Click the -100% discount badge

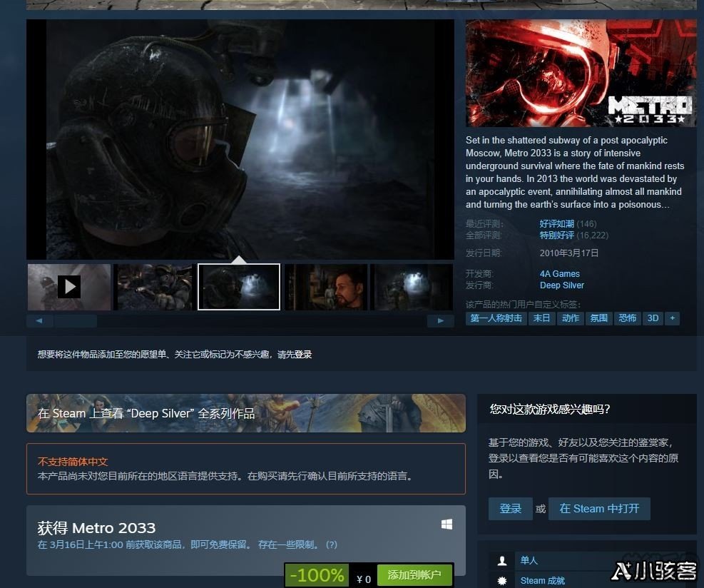[317, 575]
